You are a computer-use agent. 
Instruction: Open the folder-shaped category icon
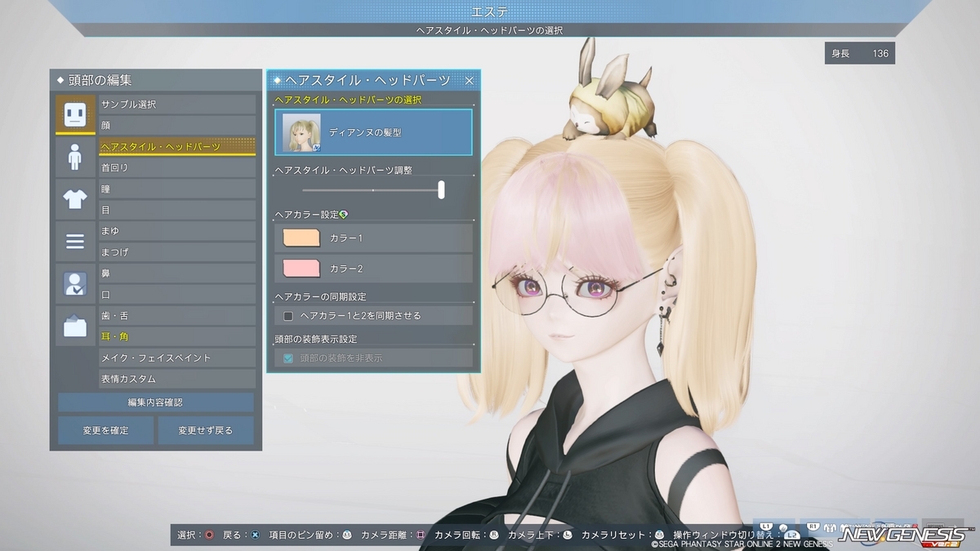[x=75, y=327]
